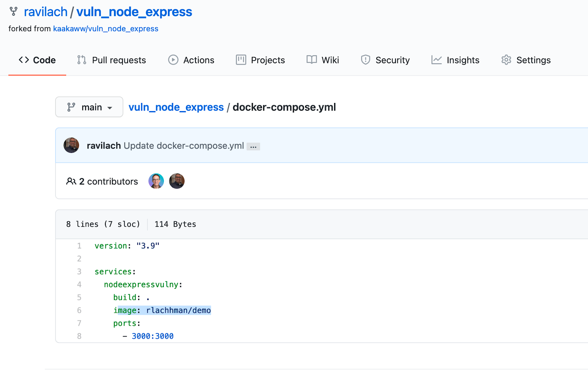The height and width of the screenshot is (375, 588).
Task: Switch to the Pull requests tab
Action: 111,60
